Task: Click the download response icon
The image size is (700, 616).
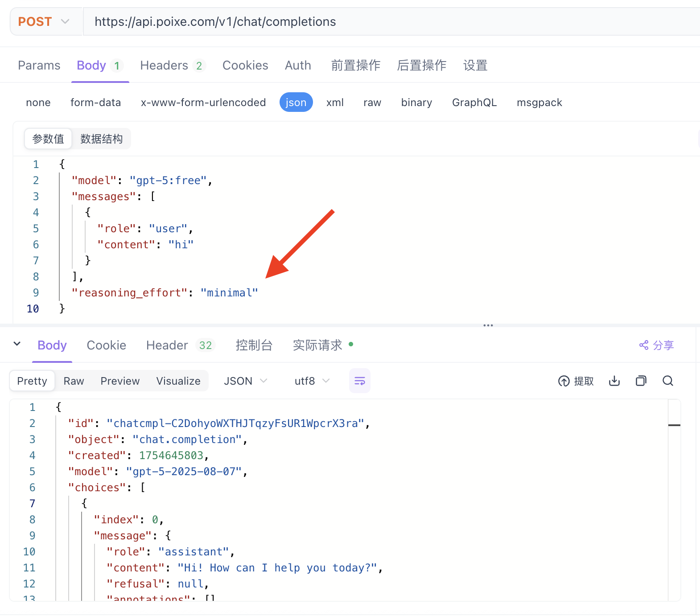Action: pos(614,381)
